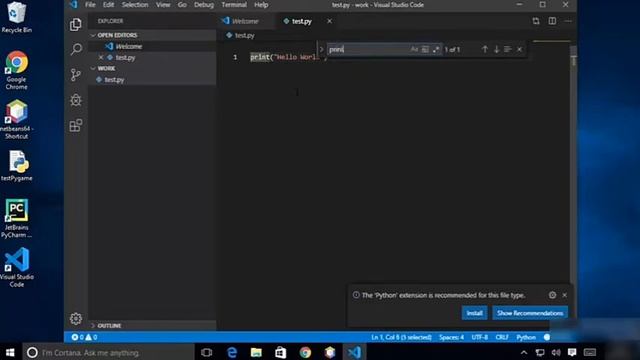Screen dimensions: 640x360
Task: Open Microsoft Store from taskbar
Action: [x=281, y=352]
